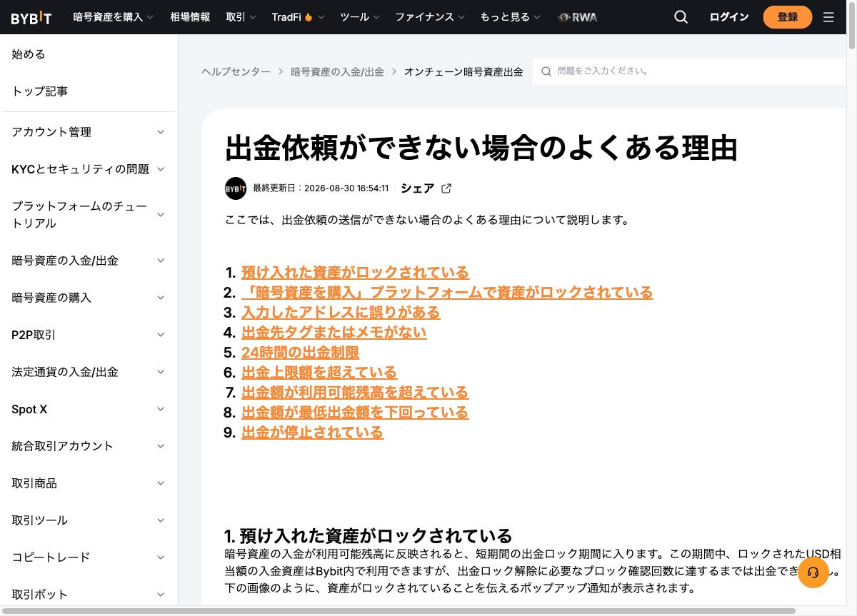Viewport: 857px width, 616px height.
Task: Expand Spot X sidebar section
Action: [x=89, y=409]
